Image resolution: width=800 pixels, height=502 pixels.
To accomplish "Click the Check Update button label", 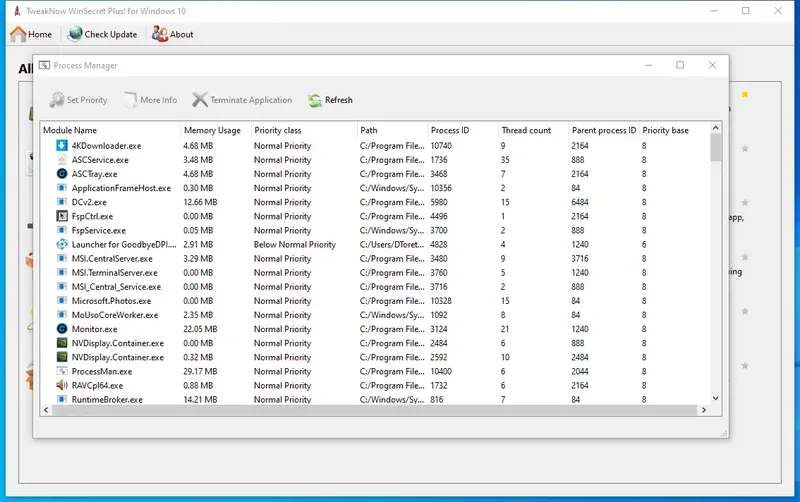I will (111, 34).
